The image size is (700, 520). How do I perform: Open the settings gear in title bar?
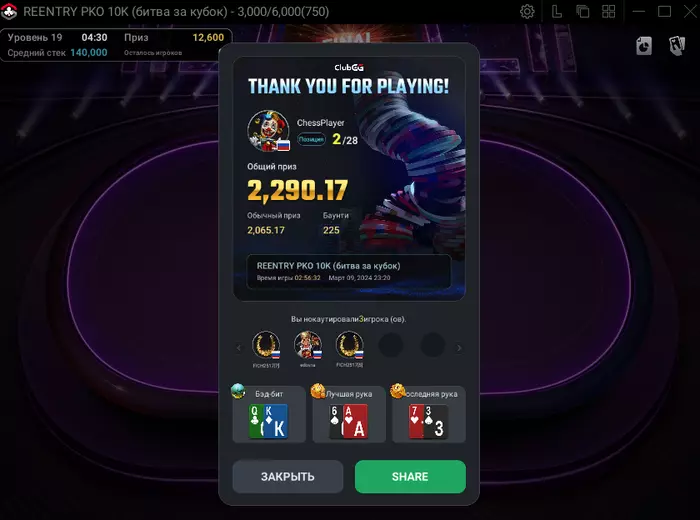click(x=527, y=12)
